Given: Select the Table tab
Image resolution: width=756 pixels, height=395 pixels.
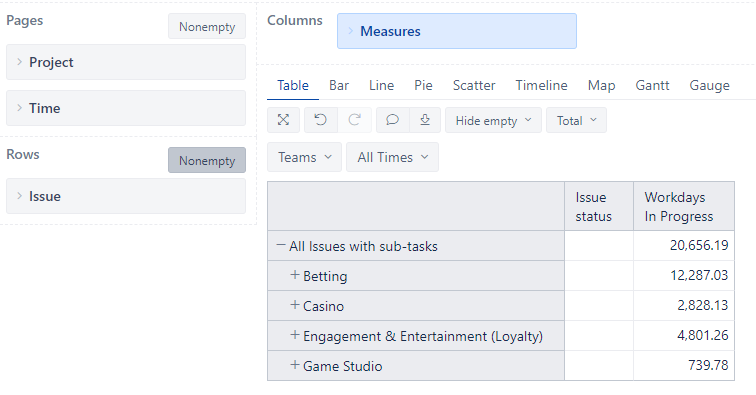Looking at the screenshot, I should tap(293, 85).
